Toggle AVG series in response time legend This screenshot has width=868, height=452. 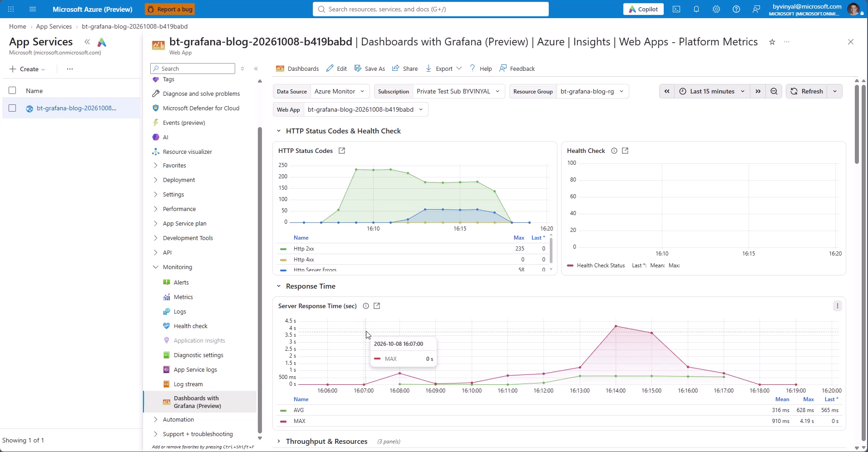298,410
